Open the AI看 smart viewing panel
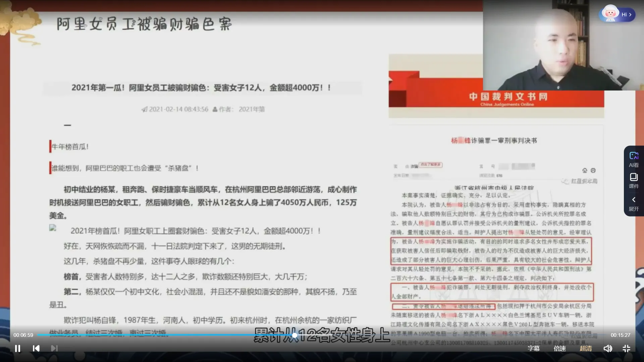Viewport: 644px width, 362px height. [634, 159]
